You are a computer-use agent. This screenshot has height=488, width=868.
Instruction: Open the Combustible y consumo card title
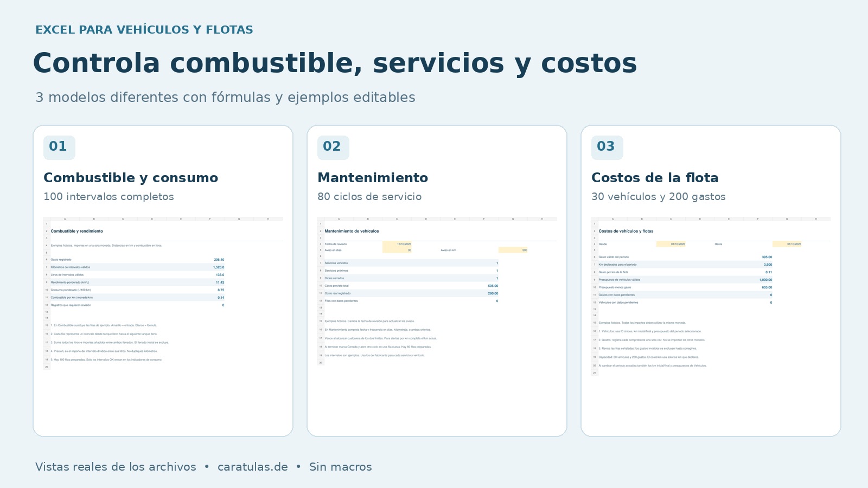point(131,178)
